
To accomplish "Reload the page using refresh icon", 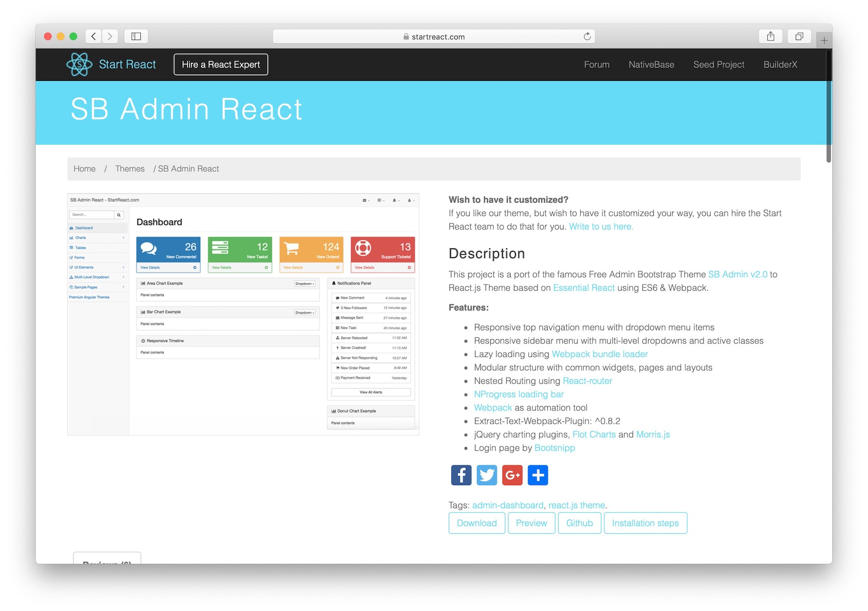I will (x=587, y=37).
